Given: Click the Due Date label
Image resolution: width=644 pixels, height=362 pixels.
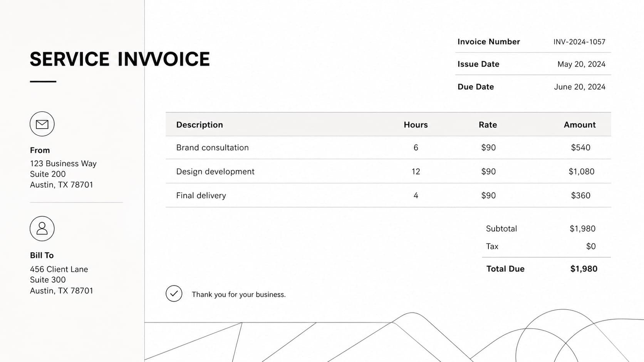Looking at the screenshot, I should tap(475, 87).
